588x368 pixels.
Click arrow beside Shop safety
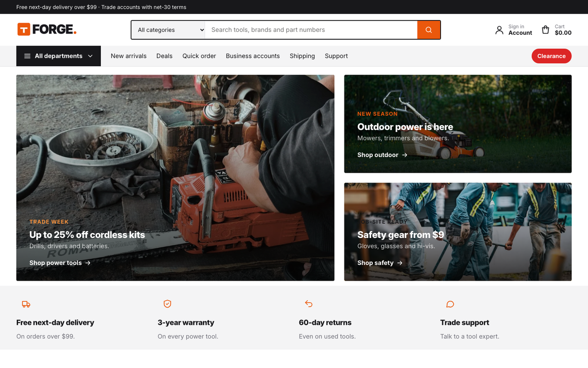(400, 263)
